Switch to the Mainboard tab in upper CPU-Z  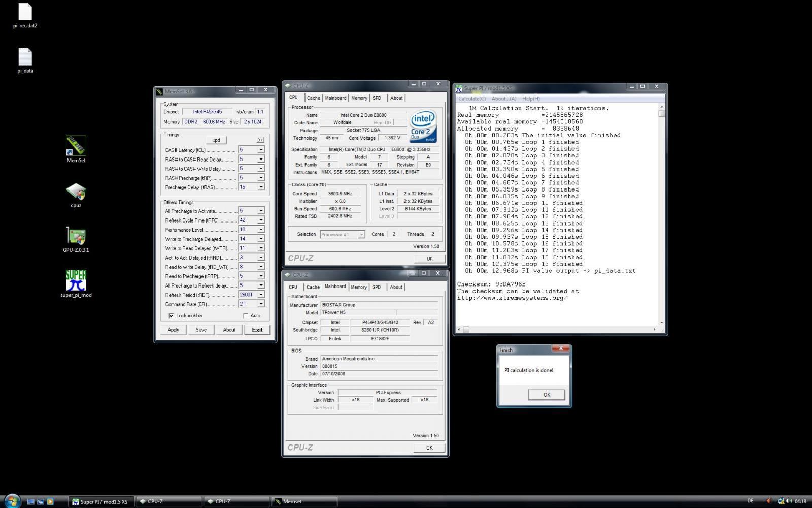coord(335,98)
